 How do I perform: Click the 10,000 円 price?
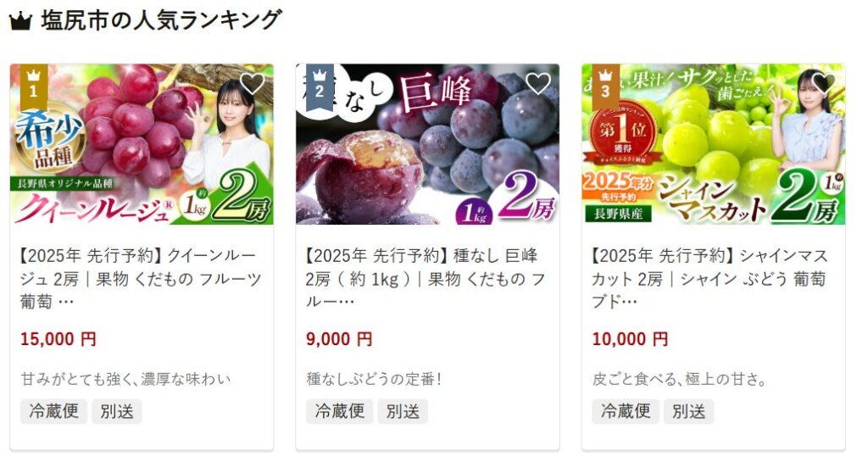coord(630,339)
